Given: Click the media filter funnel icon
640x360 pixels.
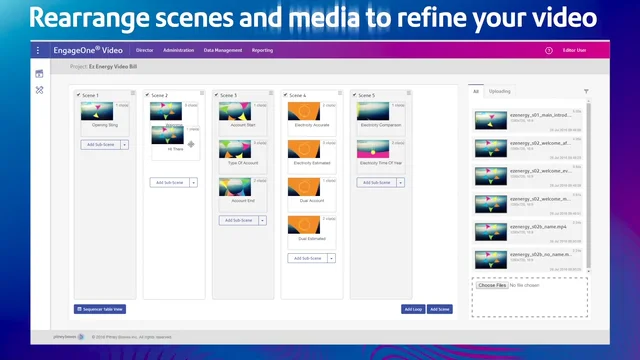Looking at the screenshot, I should 586,91.
